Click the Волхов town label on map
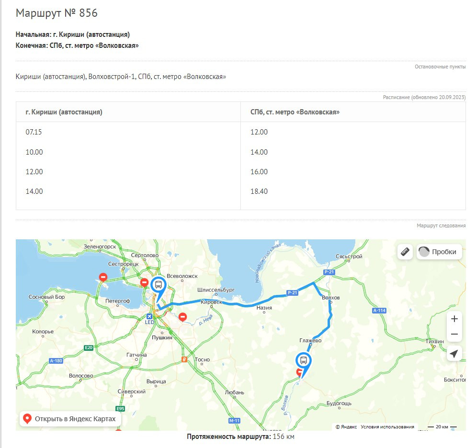The image size is (476, 448). click(331, 298)
